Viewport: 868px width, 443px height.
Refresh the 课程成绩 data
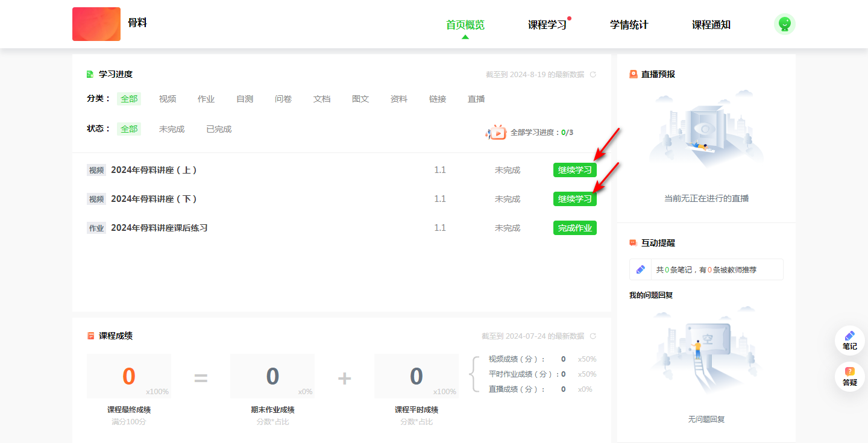coord(593,336)
